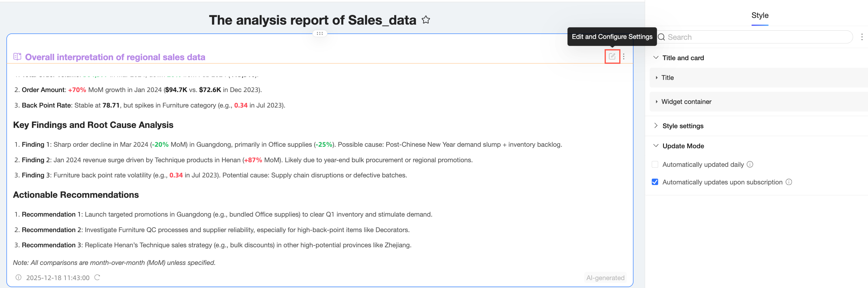The width and height of the screenshot is (868, 288).
Task: Click the info icon next to the timestamp
Action: (x=19, y=278)
